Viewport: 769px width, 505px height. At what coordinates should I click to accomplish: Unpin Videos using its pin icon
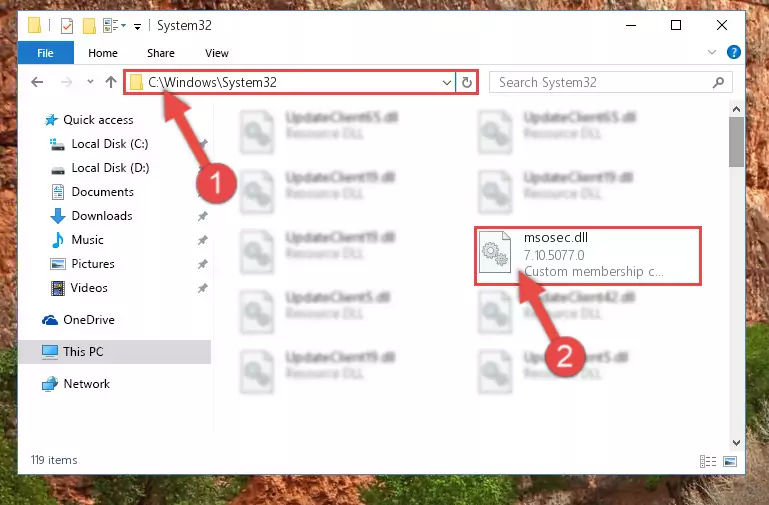tap(202, 288)
